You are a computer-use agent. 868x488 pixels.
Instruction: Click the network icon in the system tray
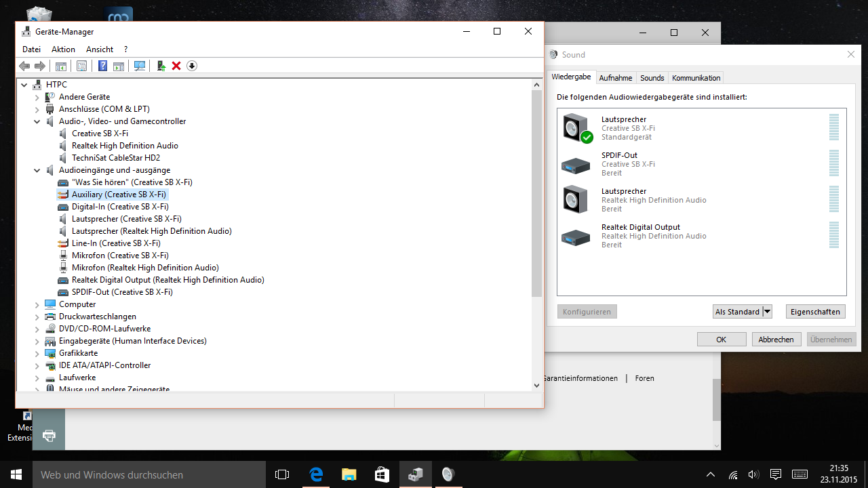click(733, 474)
